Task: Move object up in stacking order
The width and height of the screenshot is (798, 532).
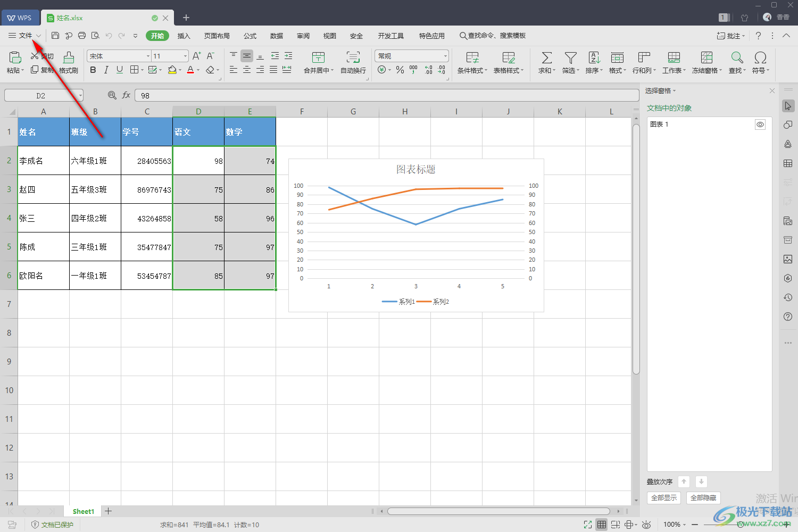Action: (x=684, y=481)
